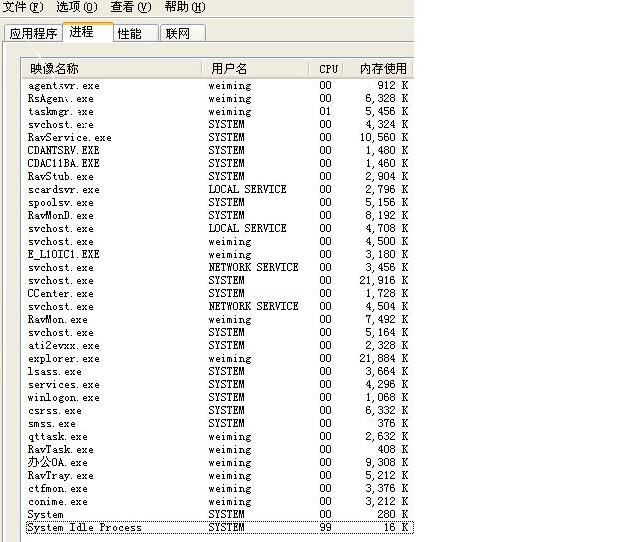The width and height of the screenshot is (640, 542).
Task: Select the qttask.exe process
Action: (x=218, y=437)
